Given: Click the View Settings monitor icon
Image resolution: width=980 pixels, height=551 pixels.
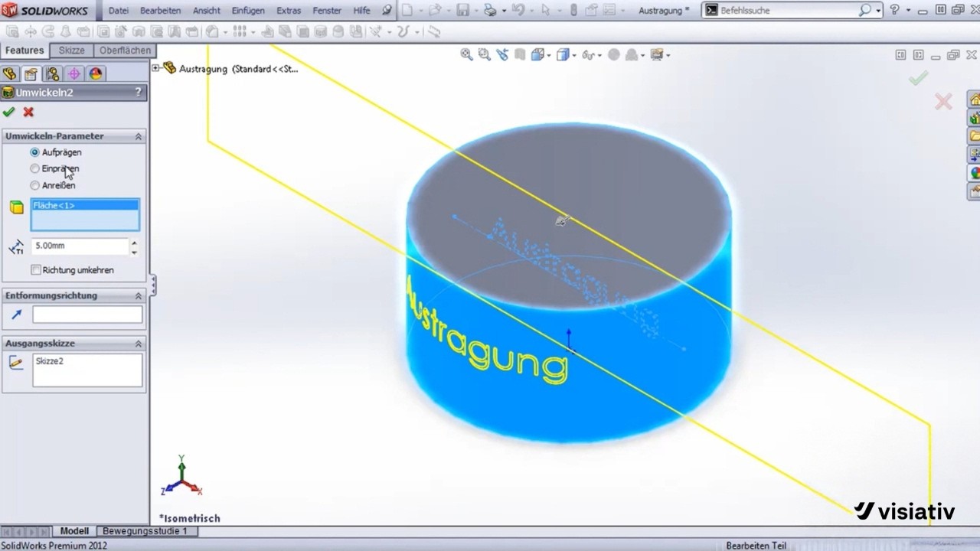Looking at the screenshot, I should click(x=656, y=54).
